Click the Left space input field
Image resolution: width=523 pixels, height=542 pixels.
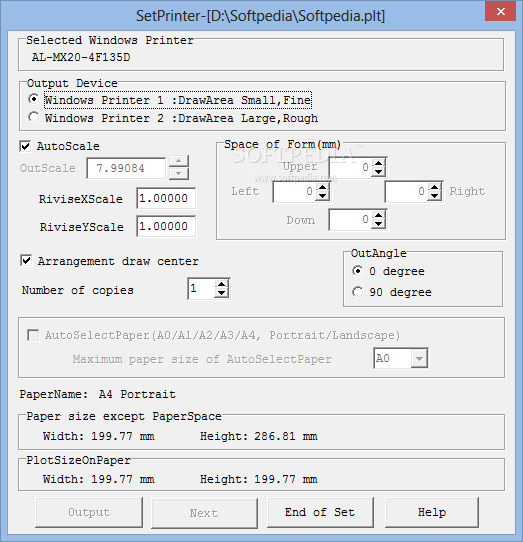pyautogui.click(x=295, y=191)
